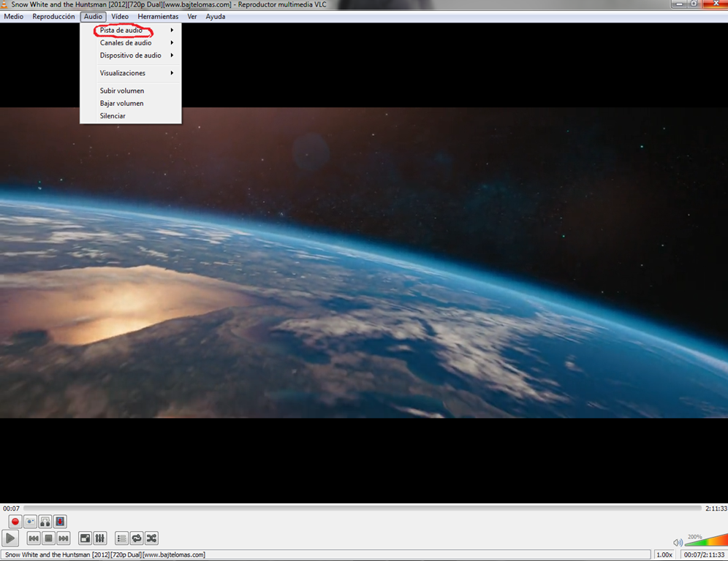Adjust the volume slider triangle
Screen dimensions: 728x561
[706, 539]
